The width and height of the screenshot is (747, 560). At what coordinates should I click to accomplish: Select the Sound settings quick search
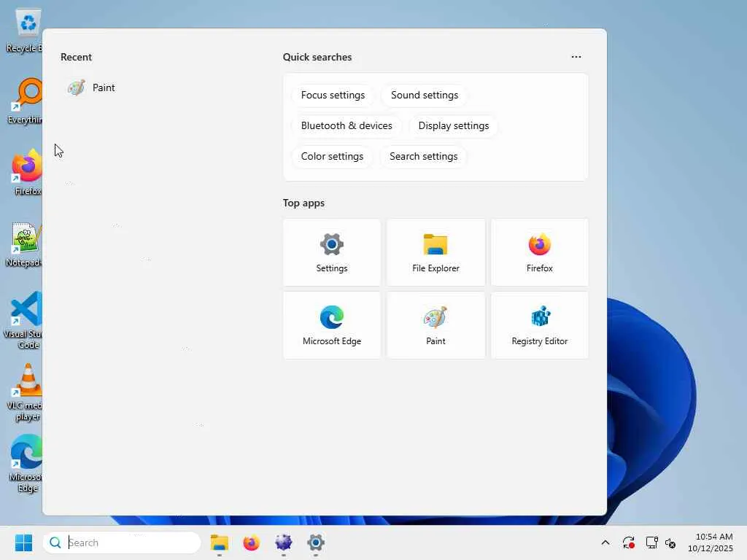point(425,95)
